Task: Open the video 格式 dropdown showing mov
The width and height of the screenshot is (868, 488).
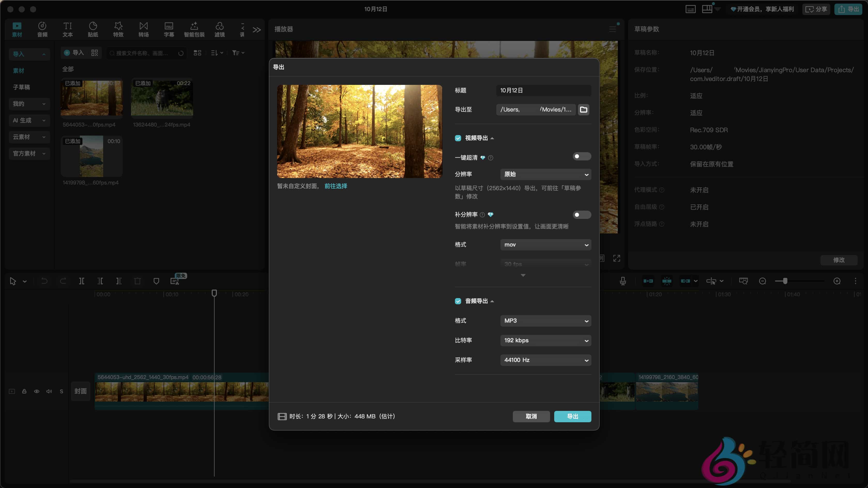Action: (545, 245)
